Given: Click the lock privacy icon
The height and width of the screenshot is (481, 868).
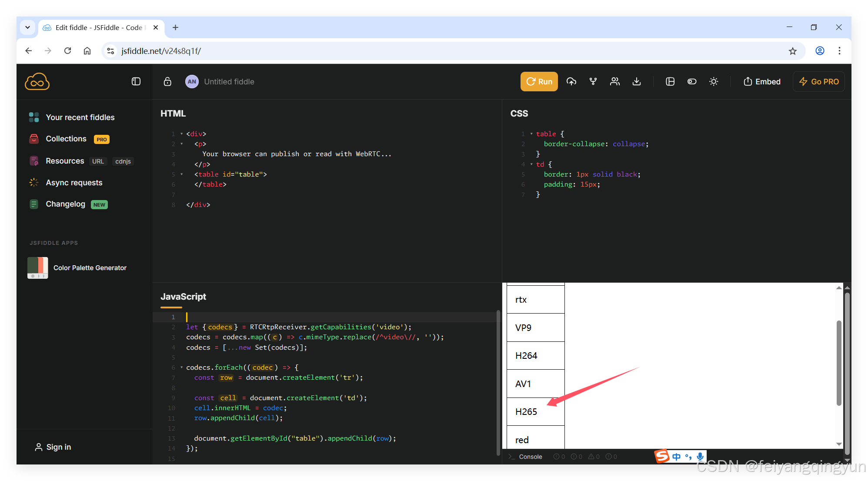Looking at the screenshot, I should (167, 82).
